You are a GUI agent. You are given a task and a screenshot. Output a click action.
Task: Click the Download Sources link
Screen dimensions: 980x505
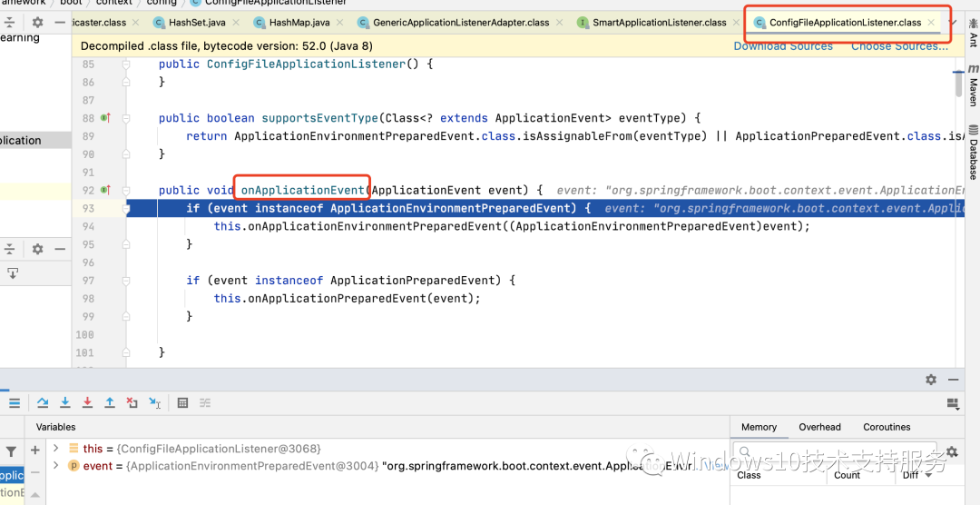pos(783,45)
